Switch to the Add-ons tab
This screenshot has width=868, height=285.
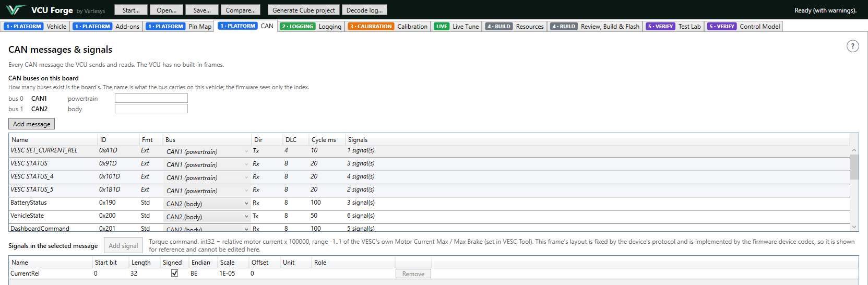[106, 26]
